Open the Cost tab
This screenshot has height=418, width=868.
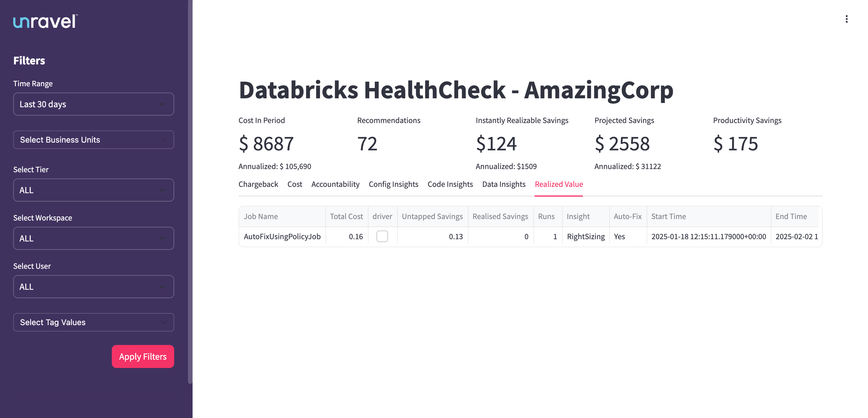295,184
